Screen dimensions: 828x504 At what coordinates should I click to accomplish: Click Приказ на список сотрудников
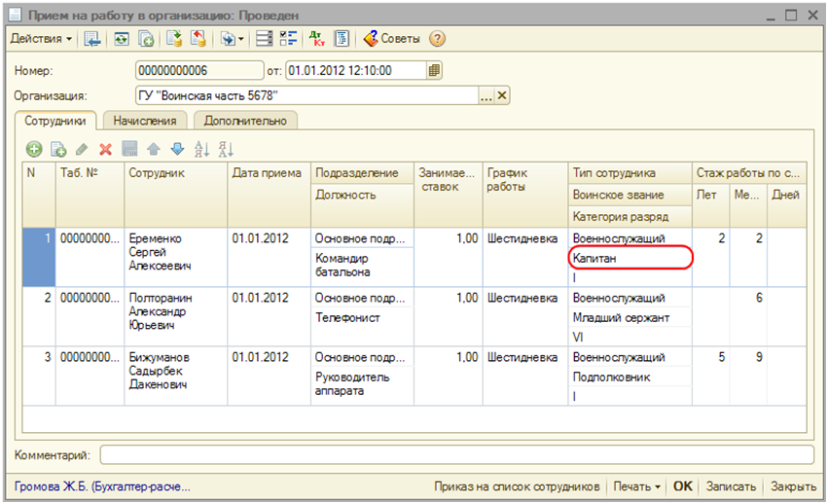[516, 486]
